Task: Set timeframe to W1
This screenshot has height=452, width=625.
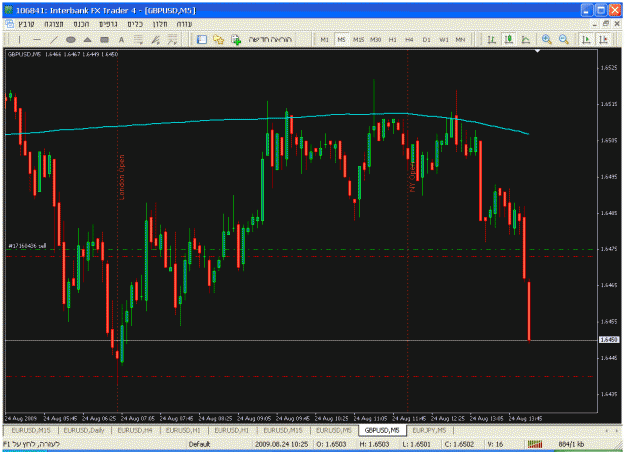Action: pos(444,39)
